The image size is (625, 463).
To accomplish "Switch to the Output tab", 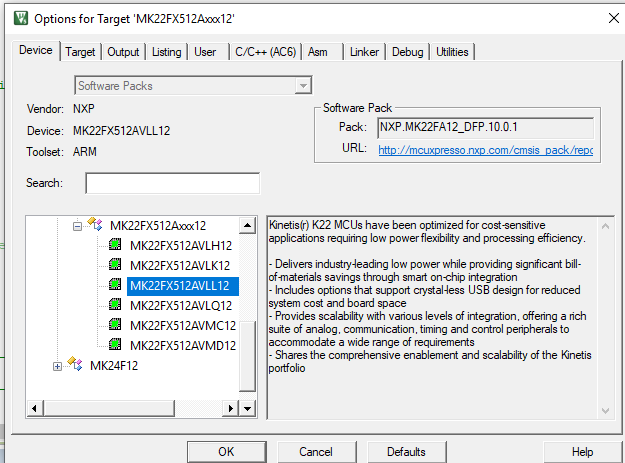I will click(123, 52).
